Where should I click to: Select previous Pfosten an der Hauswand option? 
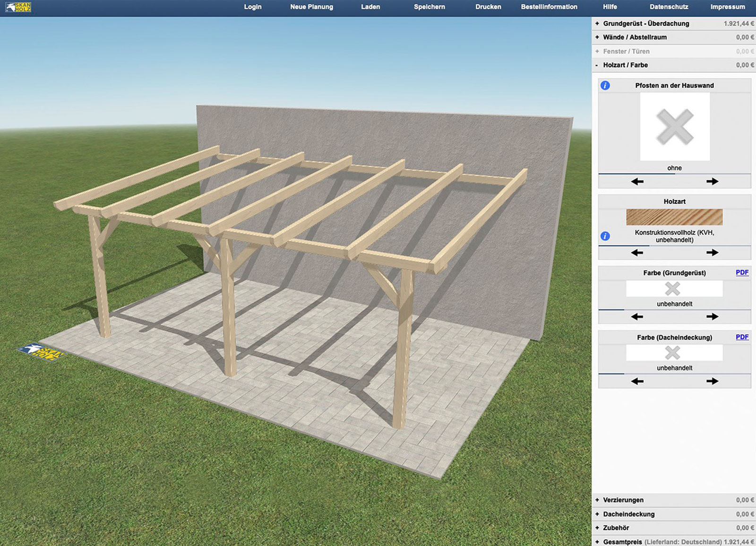tap(637, 182)
